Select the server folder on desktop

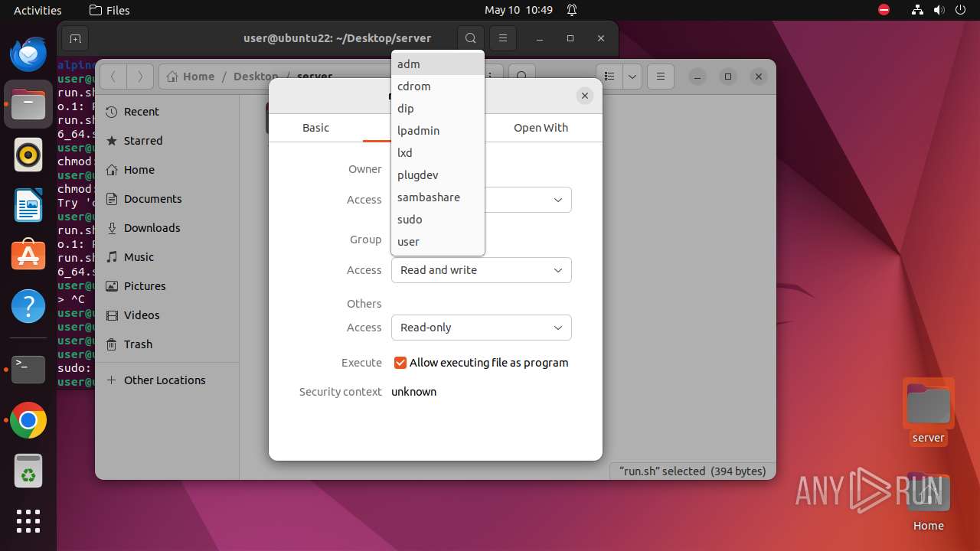pos(928,412)
